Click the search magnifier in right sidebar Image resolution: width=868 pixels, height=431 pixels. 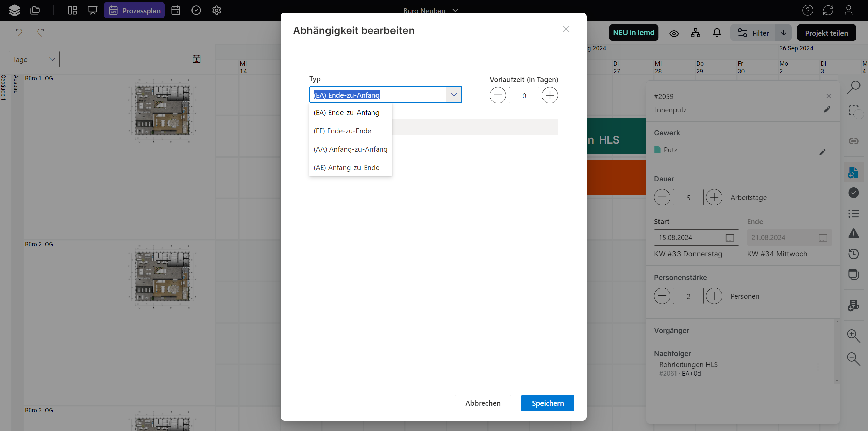click(x=854, y=87)
